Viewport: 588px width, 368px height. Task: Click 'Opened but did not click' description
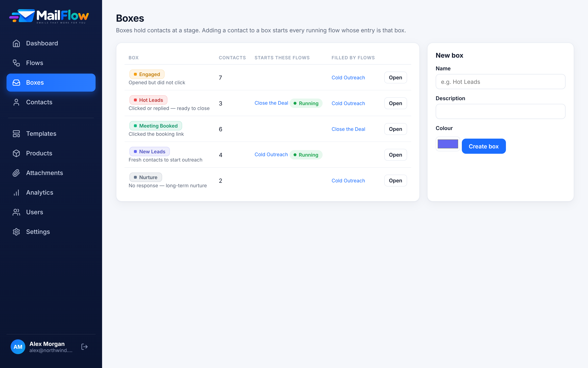click(157, 83)
